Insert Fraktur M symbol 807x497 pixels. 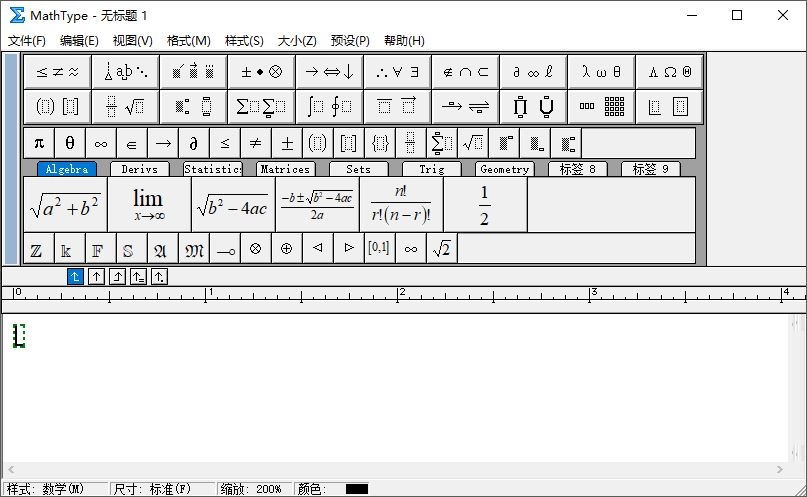pyautogui.click(x=194, y=248)
